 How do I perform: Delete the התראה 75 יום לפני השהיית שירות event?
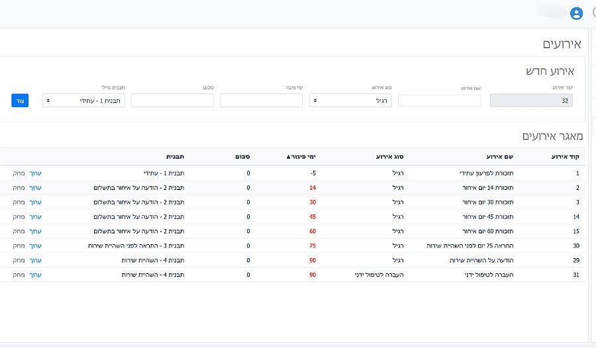pyautogui.click(x=18, y=246)
